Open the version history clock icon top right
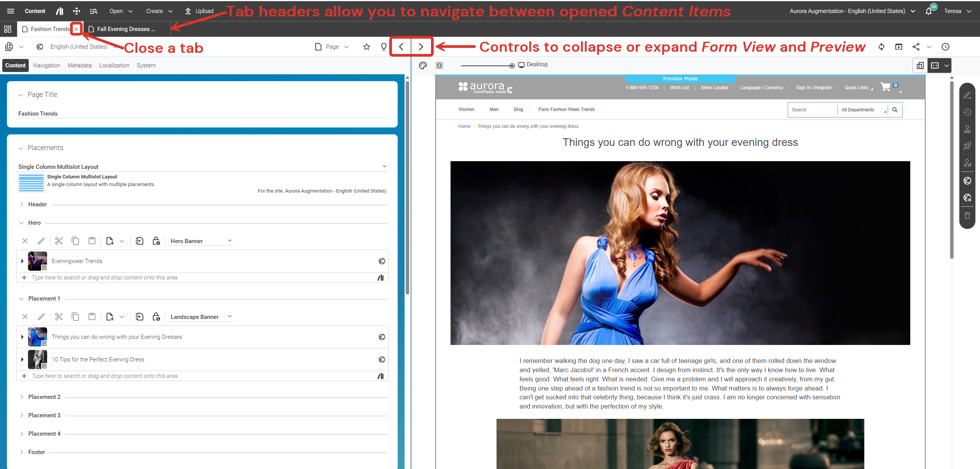The height and width of the screenshot is (469, 980). [x=945, y=47]
